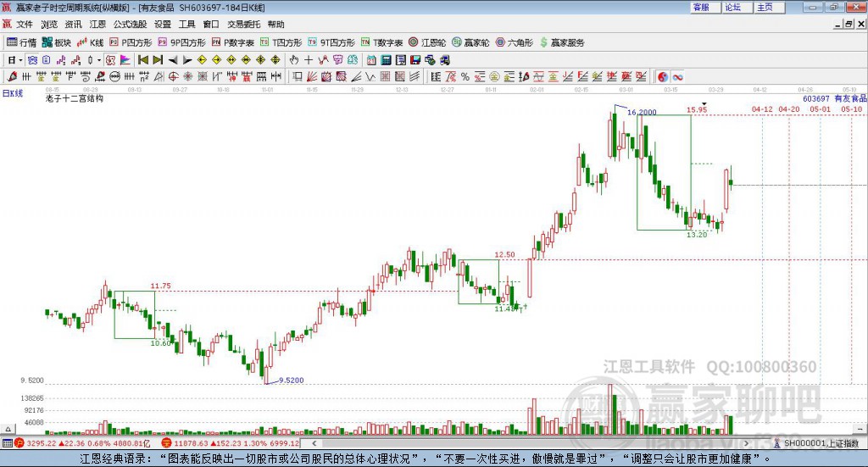
Task: Click the horizontal scrollbar right arrow
Action: [x=746, y=443]
